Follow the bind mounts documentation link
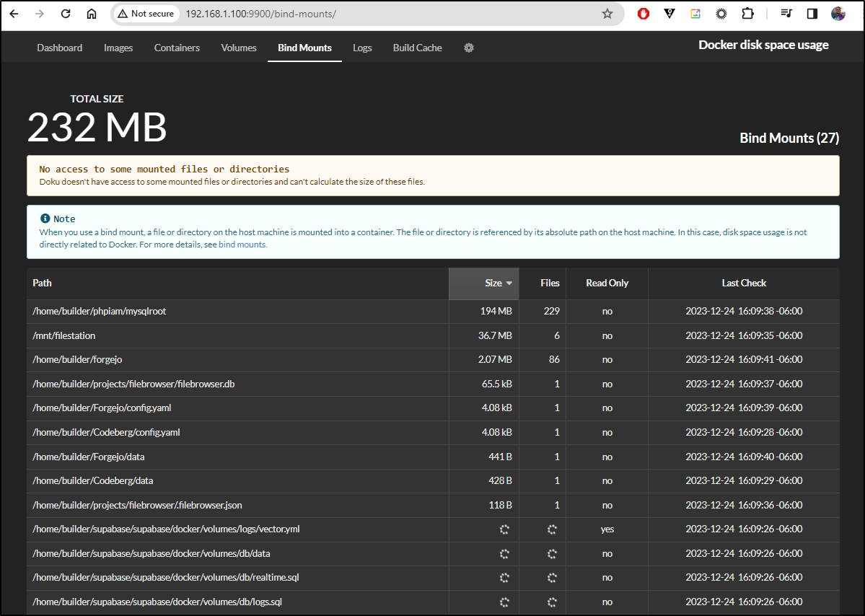This screenshot has width=865, height=616. point(242,245)
